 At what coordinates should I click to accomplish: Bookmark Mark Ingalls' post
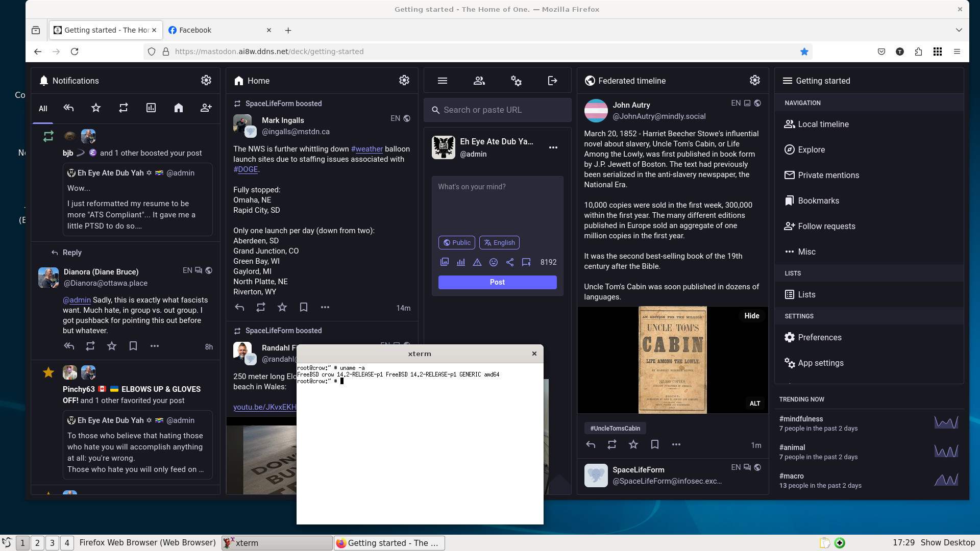pos(304,307)
